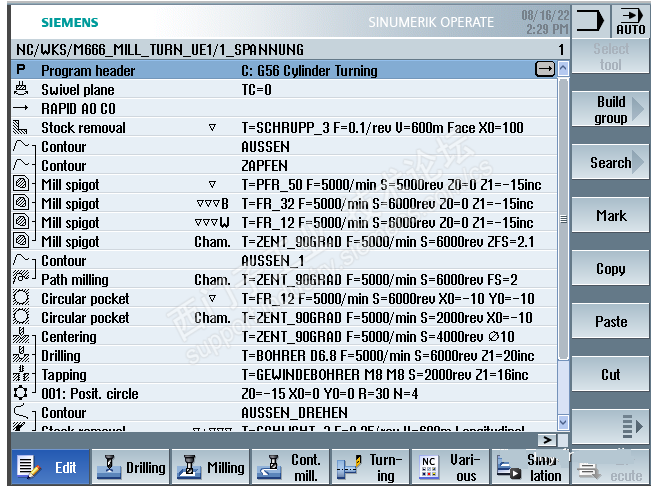Click the Circular pocket S=2000rev icon

21,317
